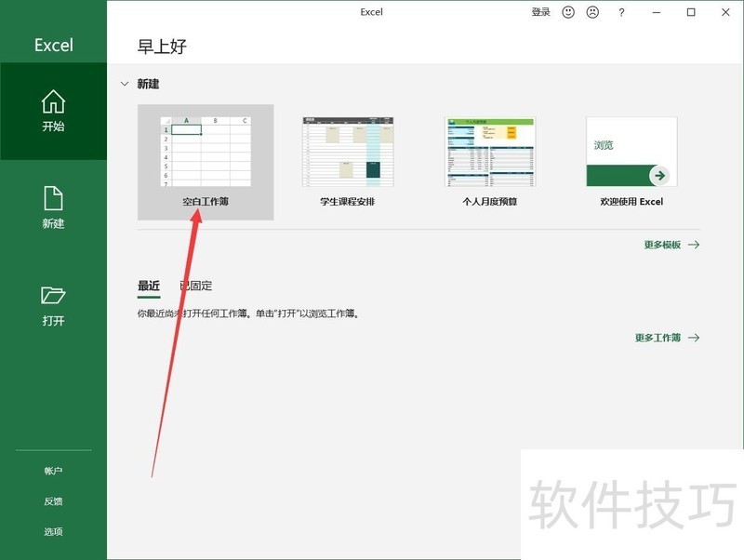Image resolution: width=744 pixels, height=560 pixels.
Task: Select the 新建 new document icon
Action: 53,198
